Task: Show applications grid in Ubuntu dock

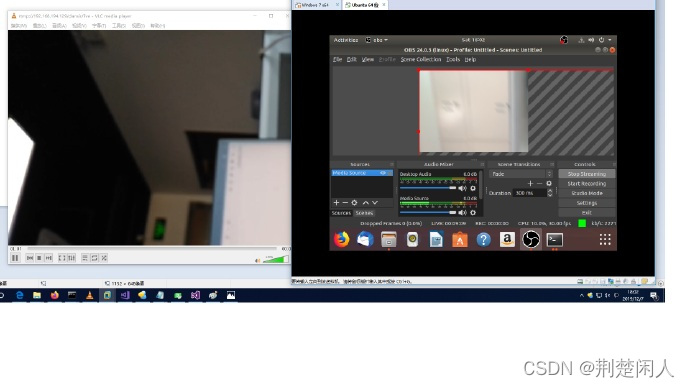Action: click(x=605, y=239)
